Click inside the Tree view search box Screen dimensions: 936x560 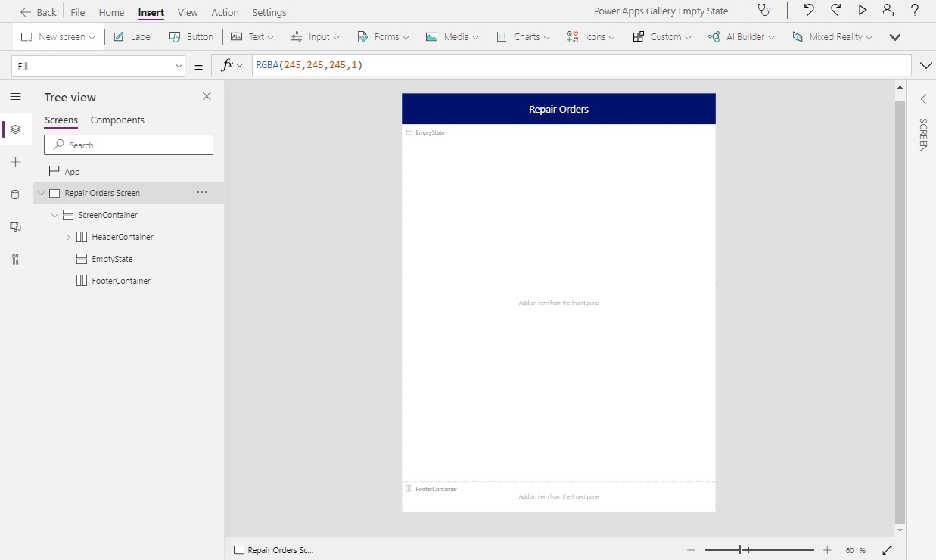pyautogui.click(x=128, y=144)
